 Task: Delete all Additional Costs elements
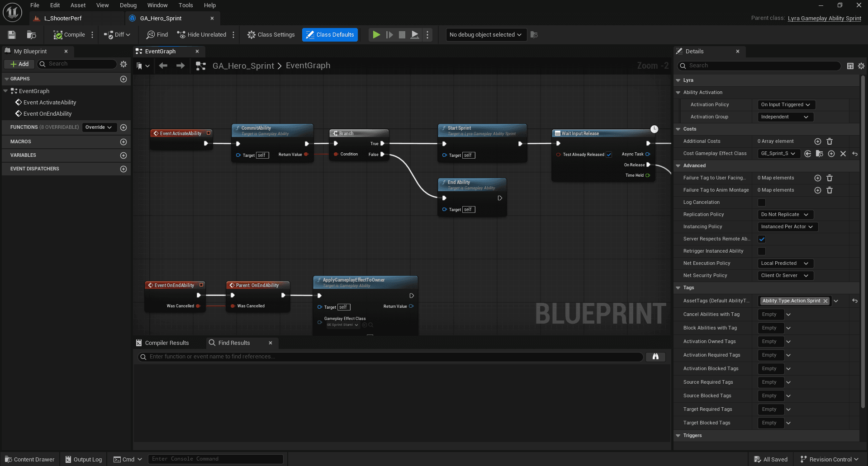(830, 141)
